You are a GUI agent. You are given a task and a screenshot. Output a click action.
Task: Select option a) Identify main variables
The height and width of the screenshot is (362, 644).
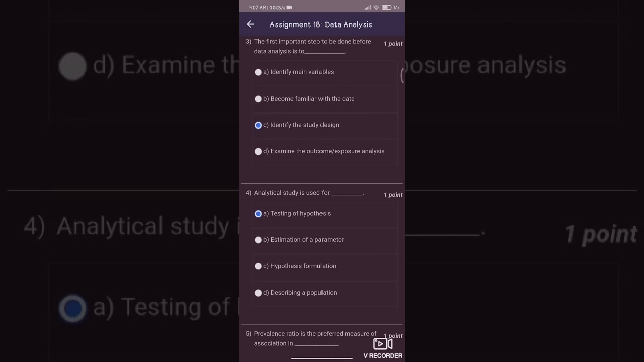258,72
